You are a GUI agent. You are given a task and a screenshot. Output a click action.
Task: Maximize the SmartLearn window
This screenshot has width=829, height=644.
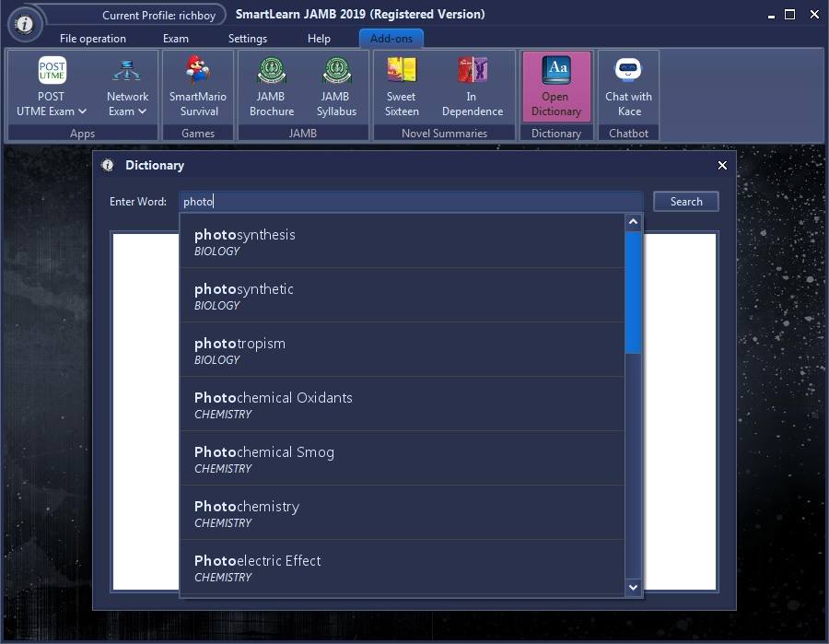coord(789,15)
